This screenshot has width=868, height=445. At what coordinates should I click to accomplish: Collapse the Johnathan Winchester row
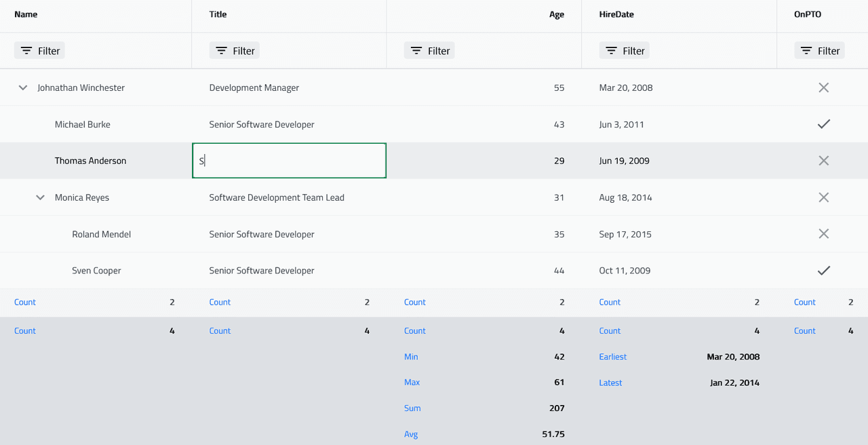point(23,88)
